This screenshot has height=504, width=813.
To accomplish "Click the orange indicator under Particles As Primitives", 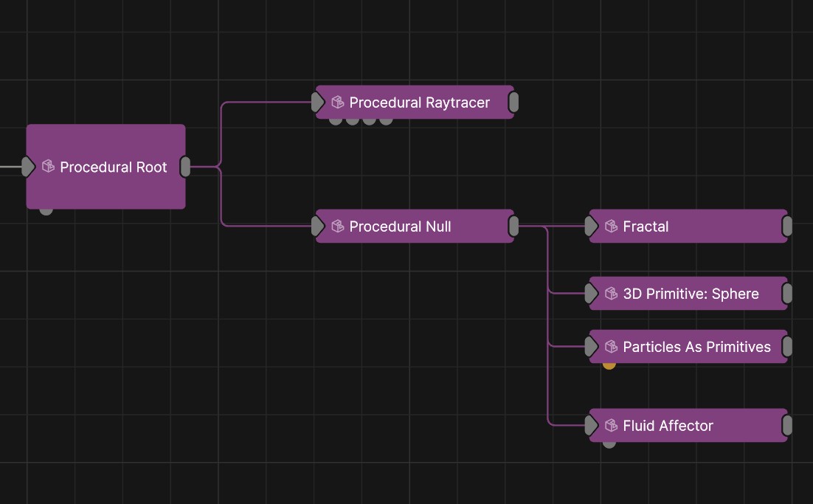I will pos(609,364).
